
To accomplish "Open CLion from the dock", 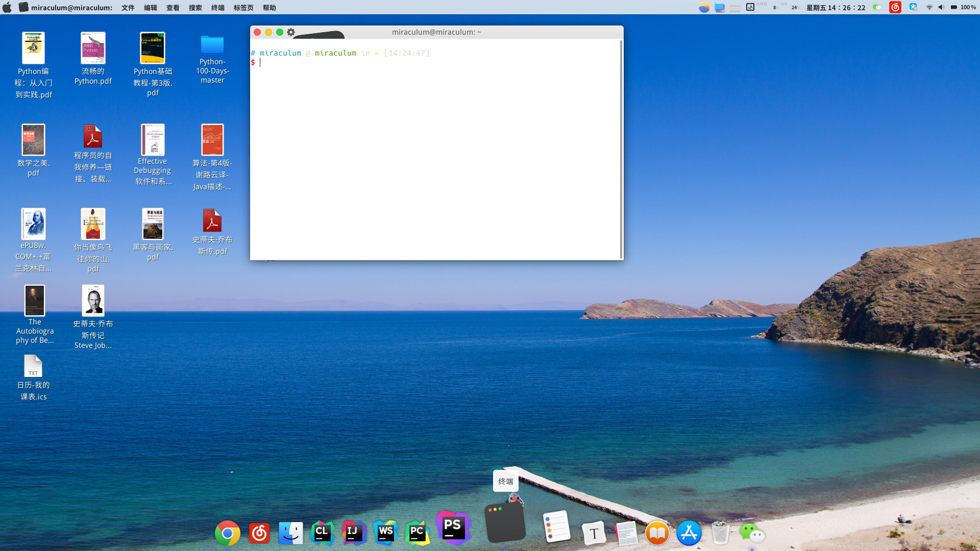I will [x=322, y=533].
